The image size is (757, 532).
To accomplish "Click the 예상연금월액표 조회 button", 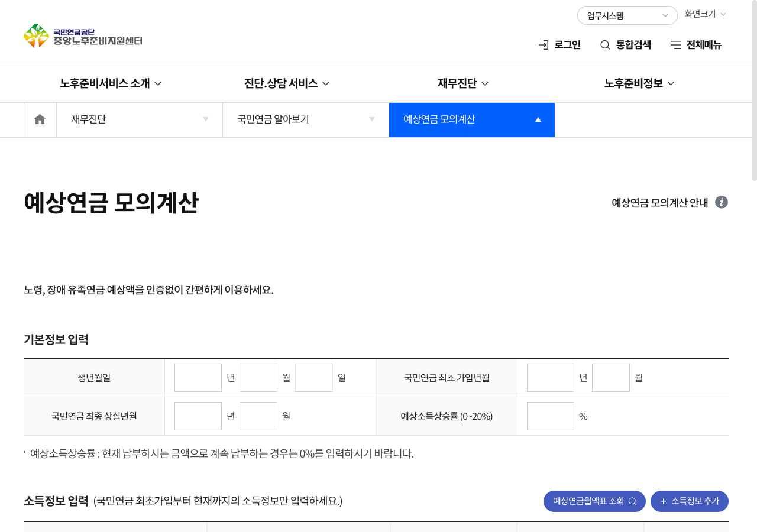I will [x=594, y=501].
